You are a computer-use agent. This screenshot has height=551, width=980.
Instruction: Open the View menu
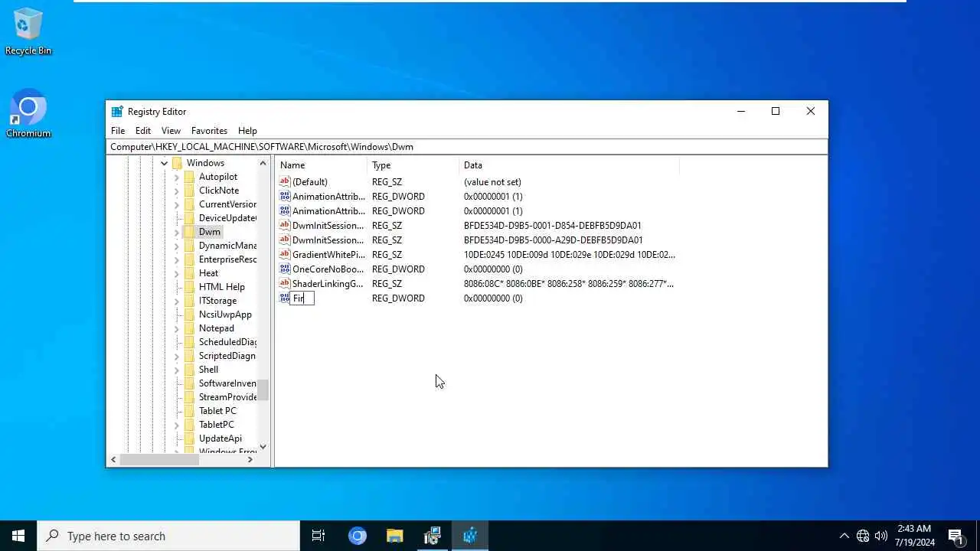[x=171, y=131]
